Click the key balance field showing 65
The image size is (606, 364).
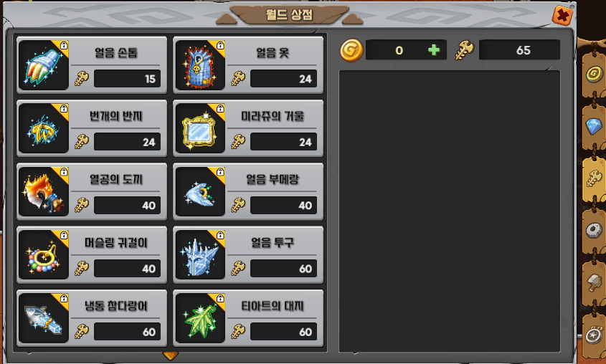(519, 49)
